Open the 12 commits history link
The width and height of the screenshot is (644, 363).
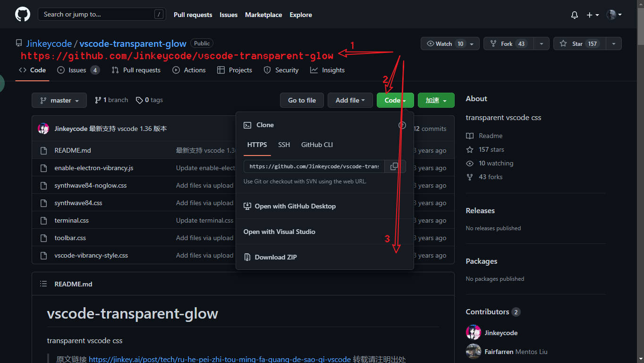coord(430,129)
